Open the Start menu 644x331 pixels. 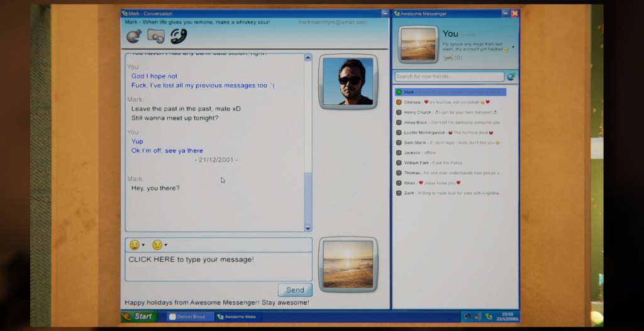(139, 316)
